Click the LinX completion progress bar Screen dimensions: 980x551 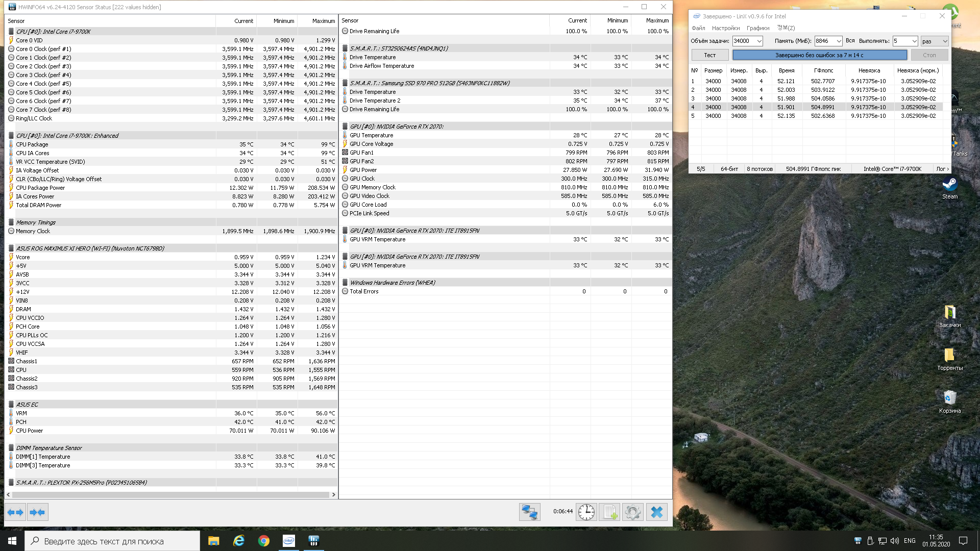pyautogui.click(x=820, y=55)
